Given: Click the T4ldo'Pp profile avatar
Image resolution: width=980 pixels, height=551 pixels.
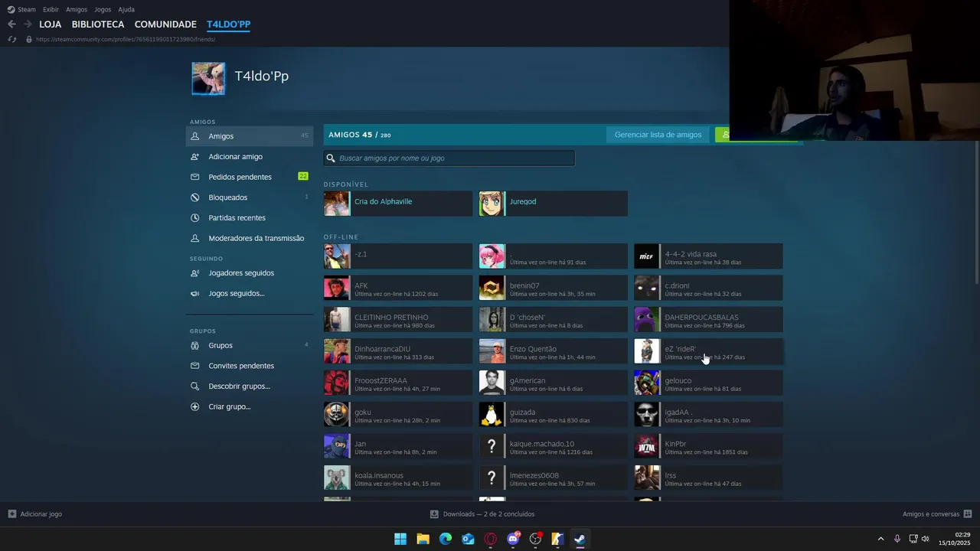Looking at the screenshot, I should 208,79.
